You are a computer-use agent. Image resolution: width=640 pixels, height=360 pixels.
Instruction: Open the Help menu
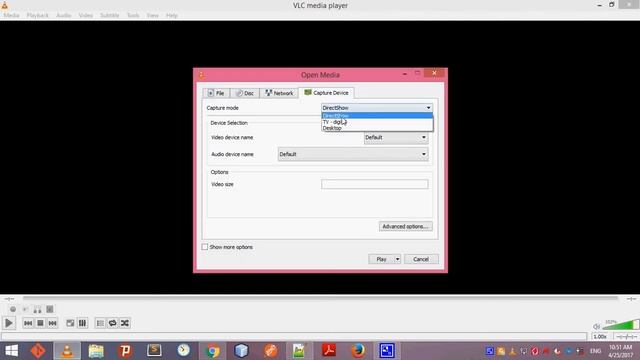pos(172,16)
